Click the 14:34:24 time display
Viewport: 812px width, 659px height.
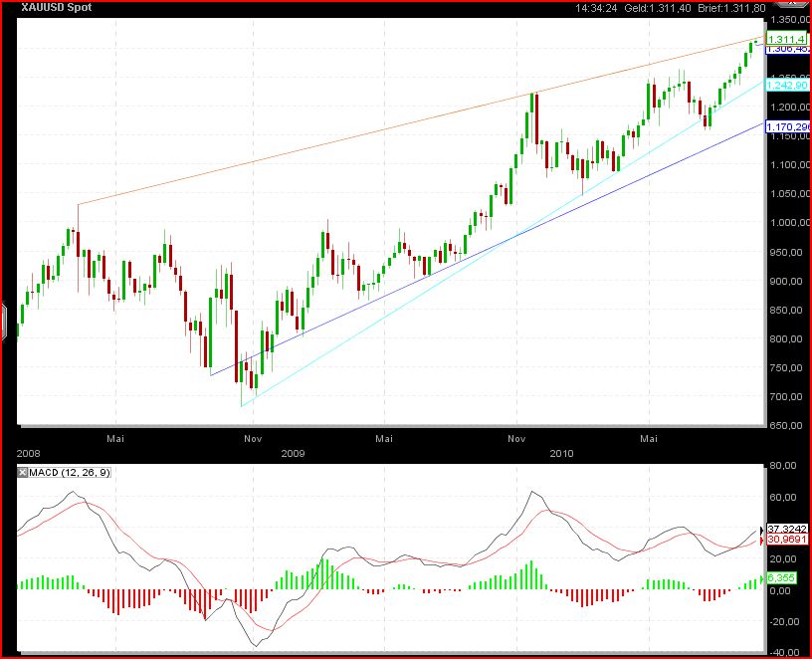(595, 9)
